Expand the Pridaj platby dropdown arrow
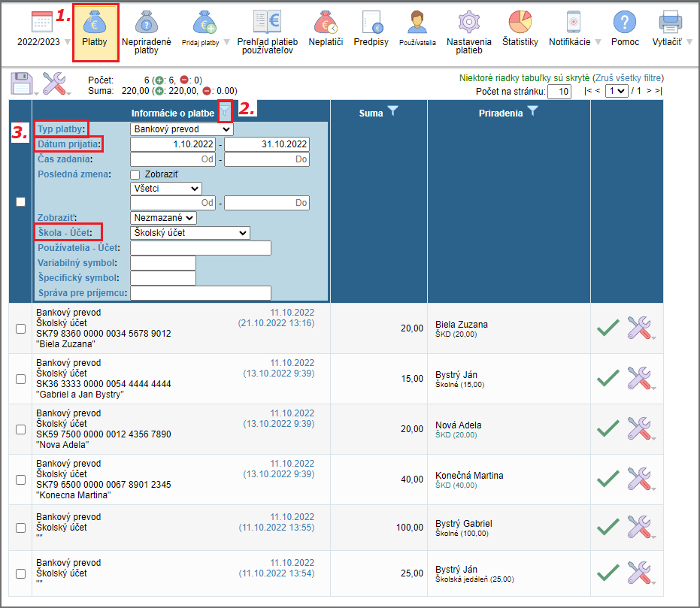The height and width of the screenshot is (608, 700). click(x=227, y=42)
